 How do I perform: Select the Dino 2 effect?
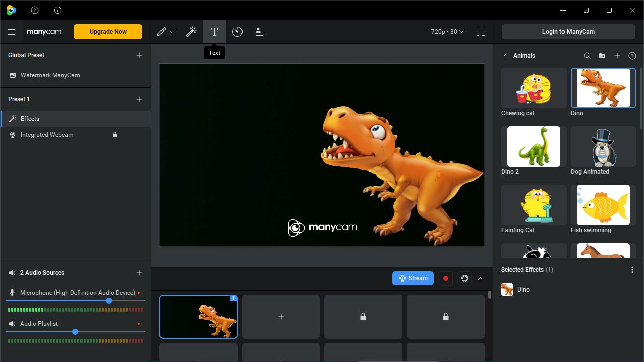(534, 147)
